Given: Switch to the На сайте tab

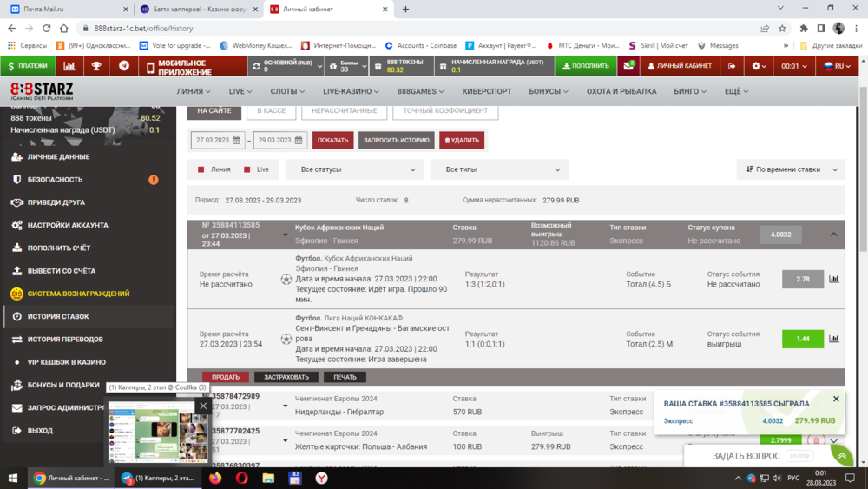Looking at the screenshot, I should coord(214,111).
